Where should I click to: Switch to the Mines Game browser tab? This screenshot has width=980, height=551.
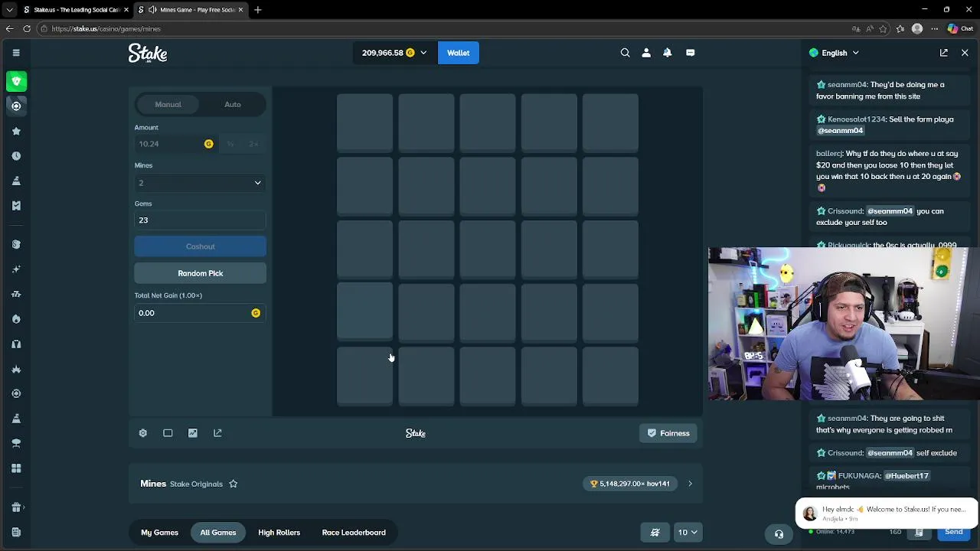pyautogui.click(x=191, y=10)
